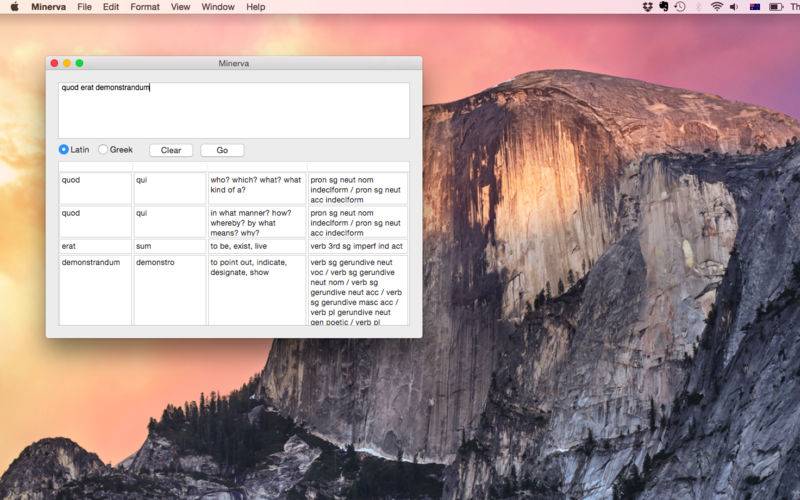Screen dimensions: 800x500
Task: Select 'to be, exist, live' definition cell
Action: [x=257, y=246]
